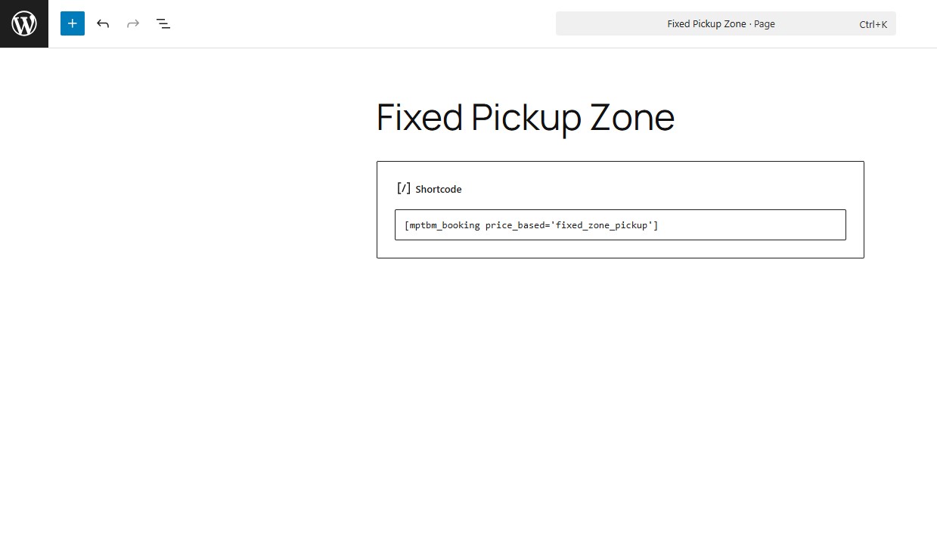
Task: Select the Shortcode block [/] icon
Action: pyautogui.click(x=404, y=188)
